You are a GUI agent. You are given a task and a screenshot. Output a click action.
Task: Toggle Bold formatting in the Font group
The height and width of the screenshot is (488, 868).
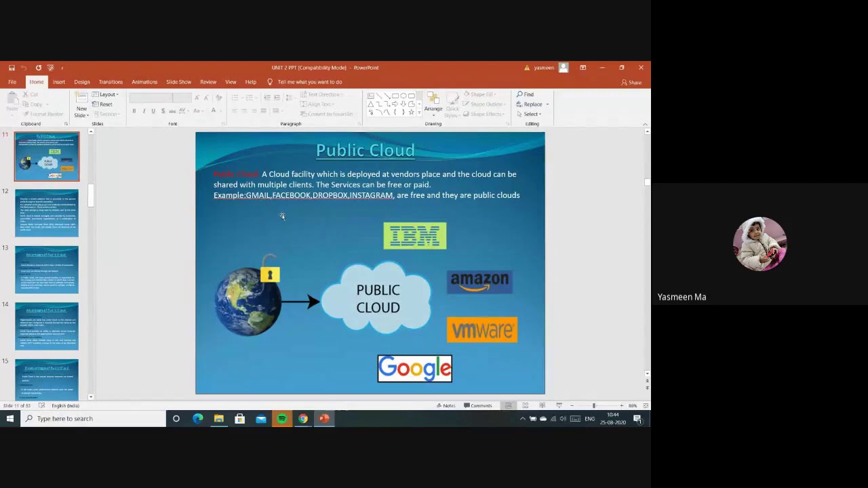134,111
